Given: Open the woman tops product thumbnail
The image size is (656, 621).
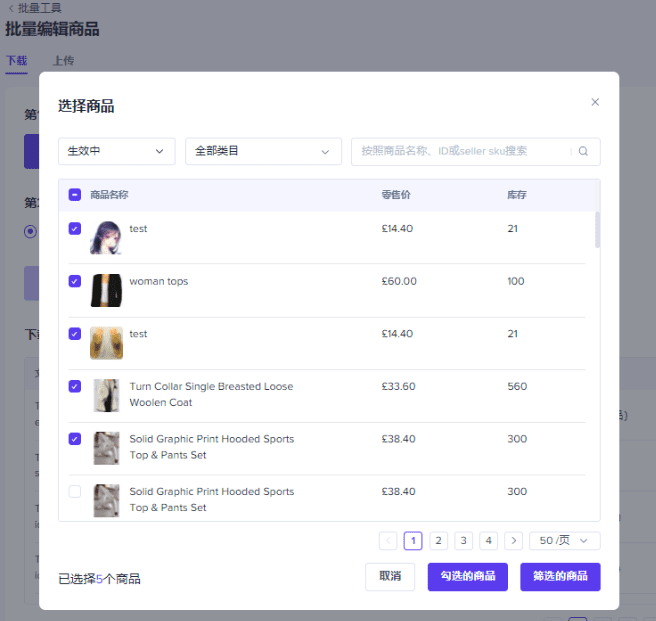Looking at the screenshot, I should tap(106, 290).
